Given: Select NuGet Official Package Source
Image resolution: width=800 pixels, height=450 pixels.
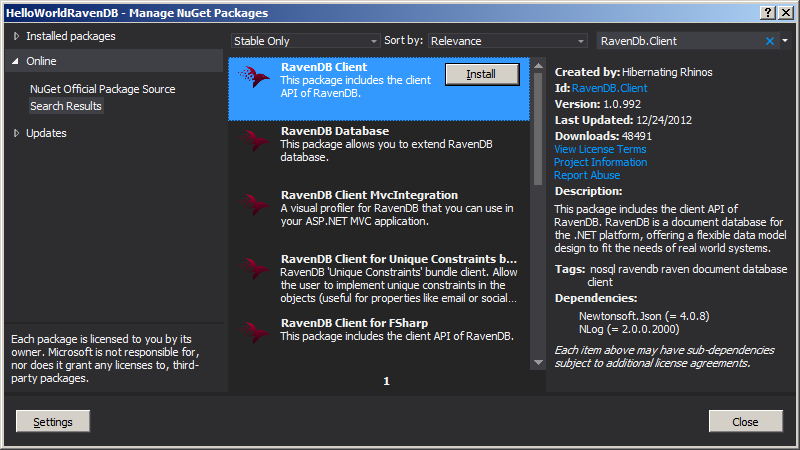Looking at the screenshot, I should pyautogui.click(x=102, y=89).
